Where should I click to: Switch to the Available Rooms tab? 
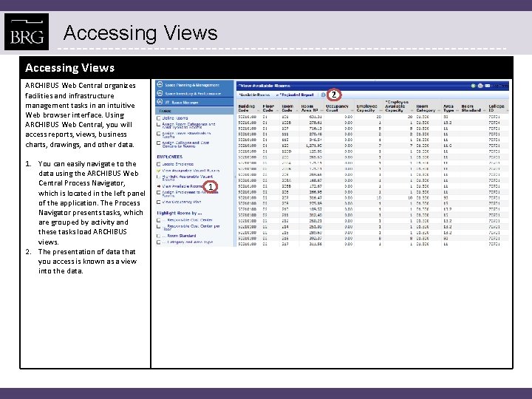[254, 95]
